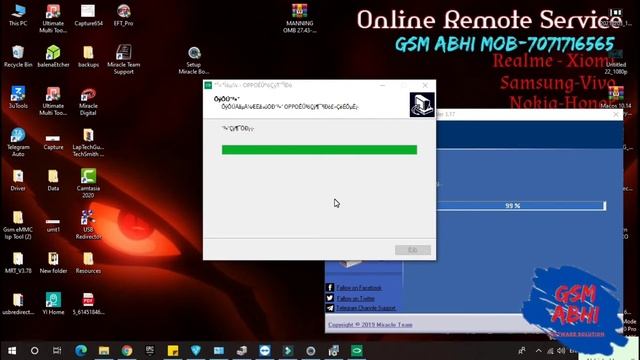Click the Facebook icon in Miracle installer
This screenshot has height=360, width=640.
330,287
